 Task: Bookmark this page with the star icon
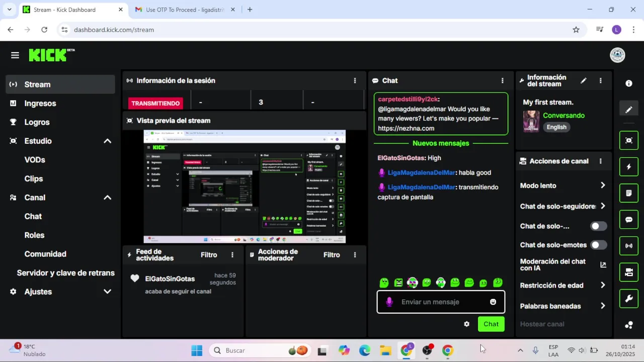[576, 30]
